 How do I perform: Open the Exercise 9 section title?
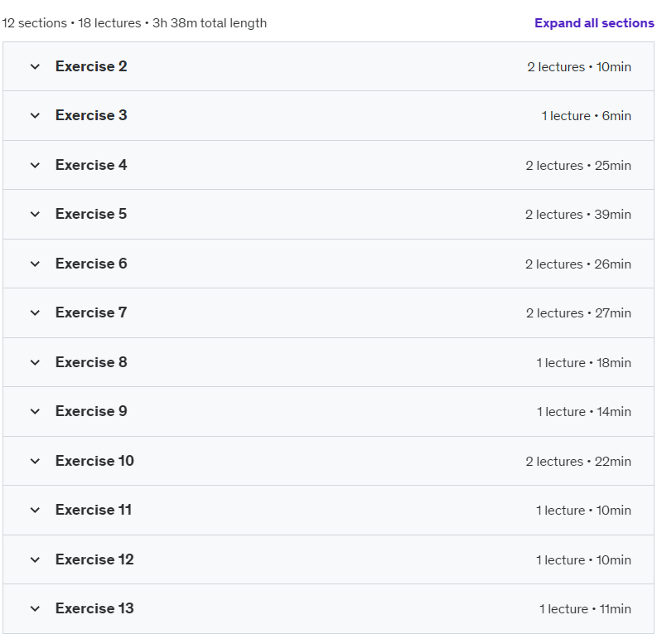(91, 411)
